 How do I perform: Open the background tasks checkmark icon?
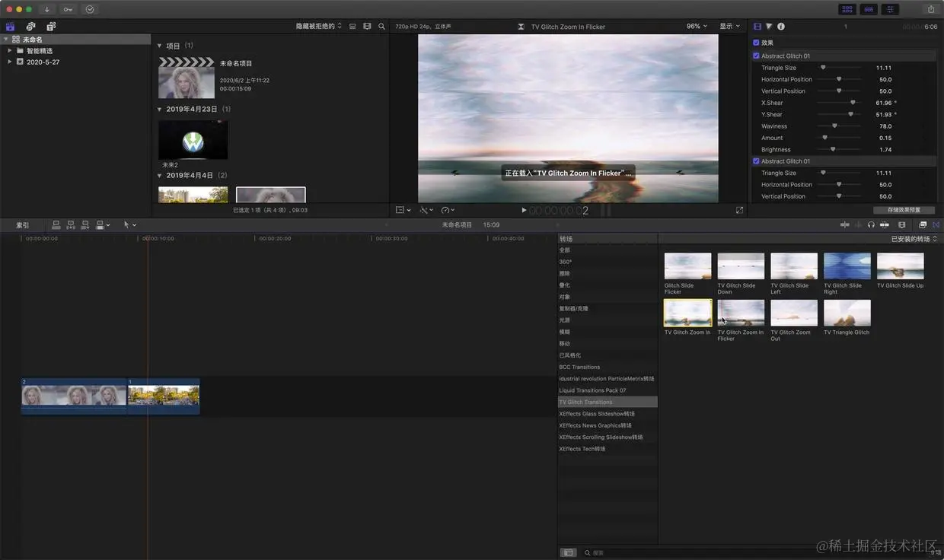90,9
